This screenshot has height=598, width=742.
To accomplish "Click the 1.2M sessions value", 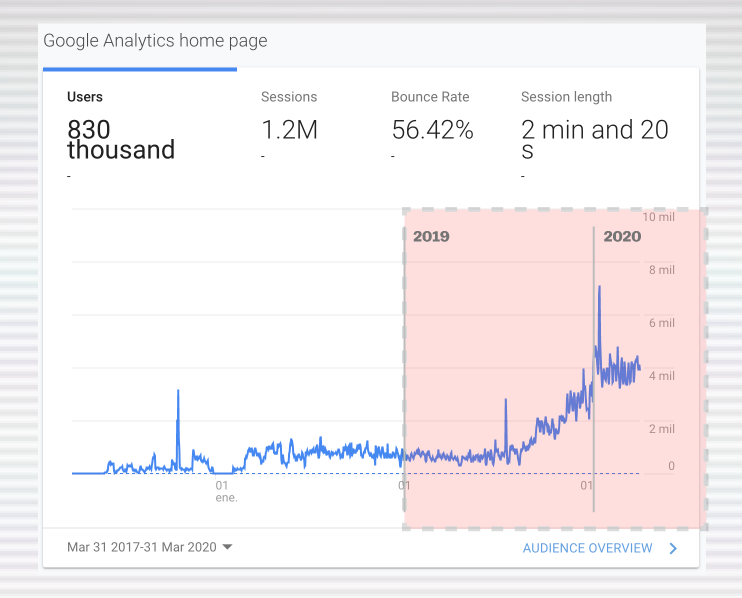I will click(x=290, y=130).
